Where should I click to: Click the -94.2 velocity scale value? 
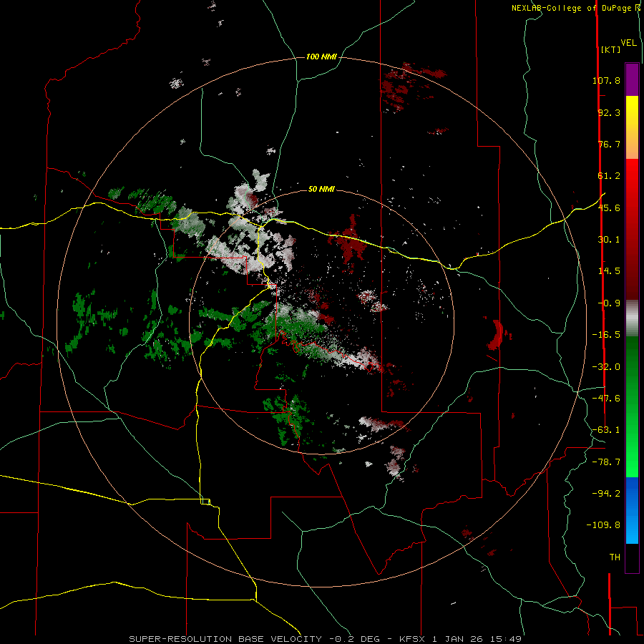(x=606, y=494)
